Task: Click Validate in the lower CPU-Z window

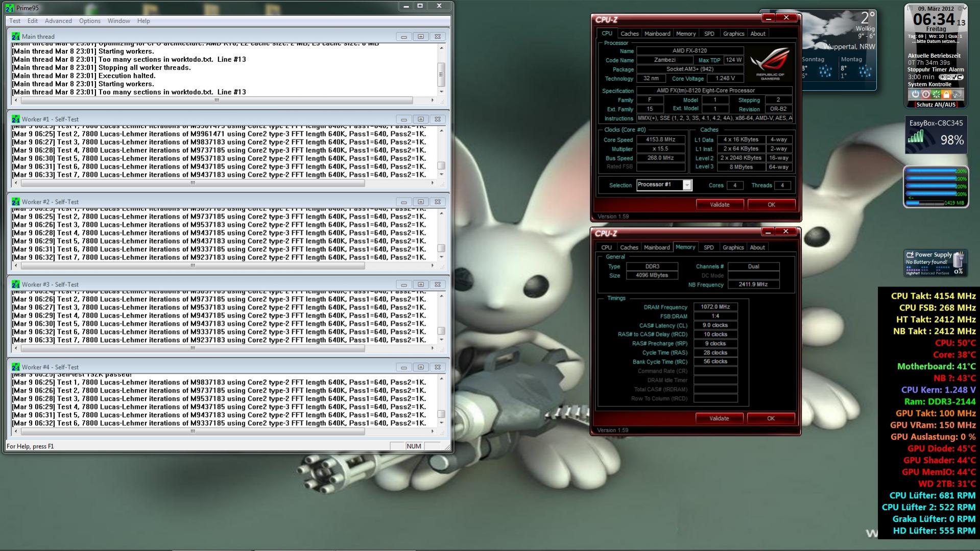Action: [x=719, y=419]
